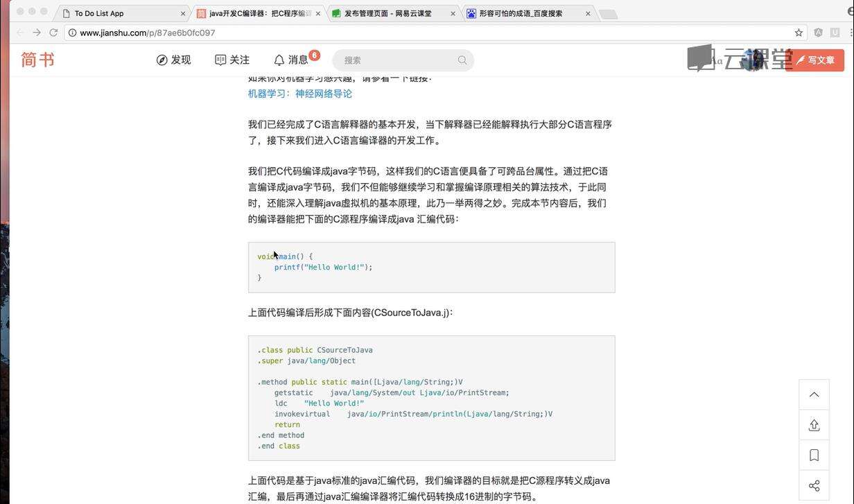Switch to To Do List App tab

[x=118, y=13]
